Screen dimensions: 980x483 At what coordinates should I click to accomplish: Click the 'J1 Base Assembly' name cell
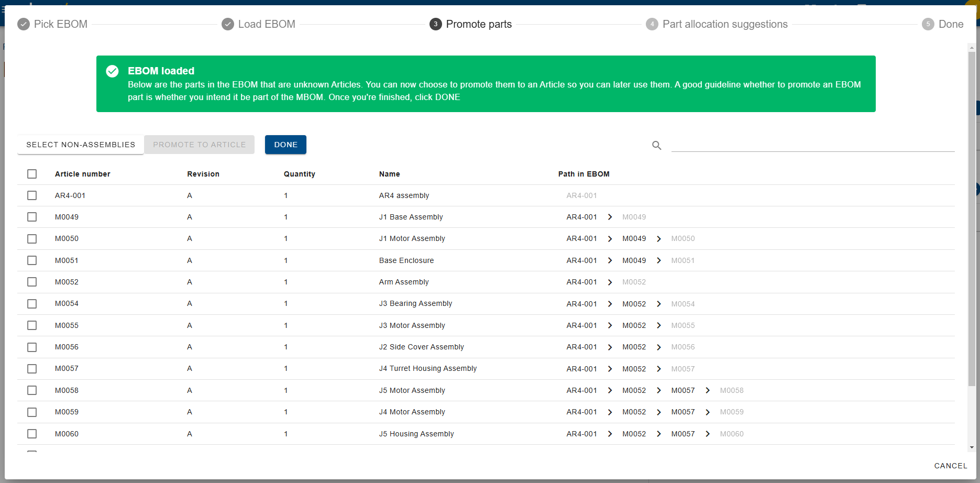pos(411,217)
